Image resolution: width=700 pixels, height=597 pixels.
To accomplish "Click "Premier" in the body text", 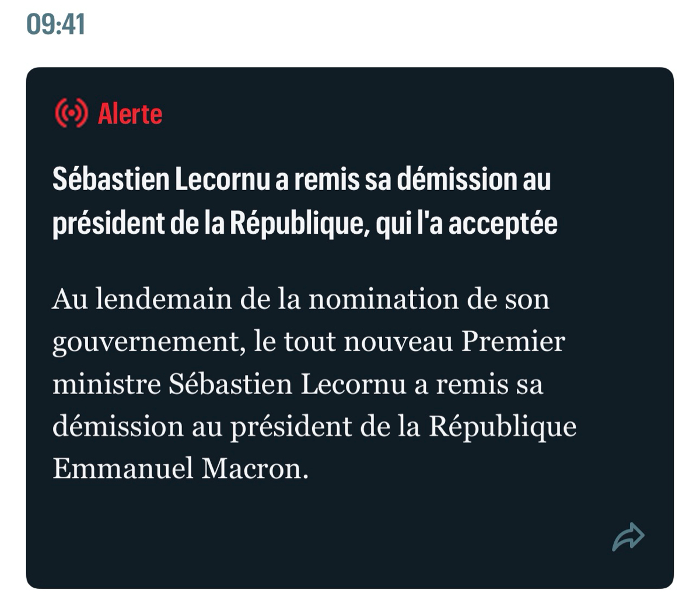I will [513, 342].
